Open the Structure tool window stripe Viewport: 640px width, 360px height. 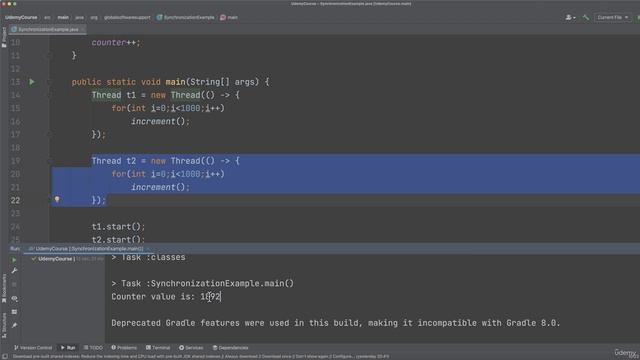4,325
